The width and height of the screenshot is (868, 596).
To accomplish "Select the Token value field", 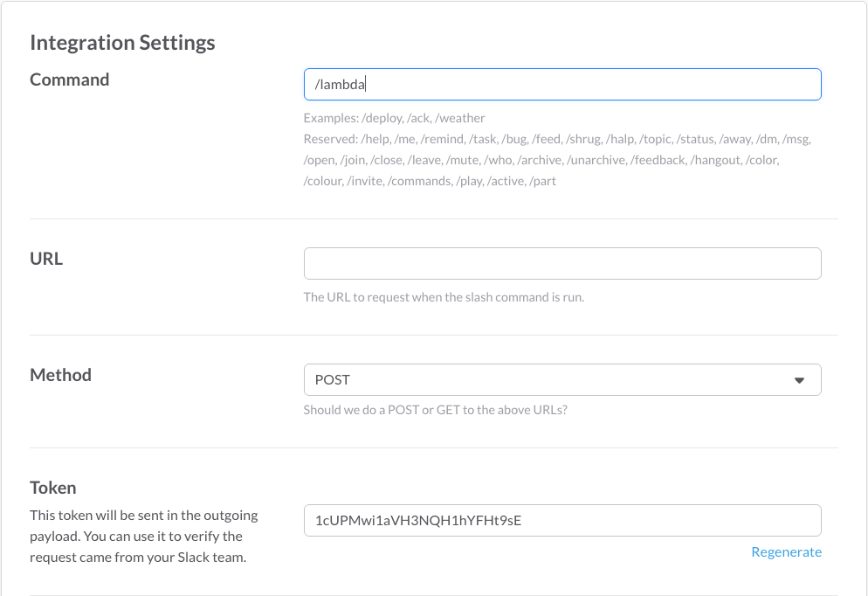I will pos(562,520).
